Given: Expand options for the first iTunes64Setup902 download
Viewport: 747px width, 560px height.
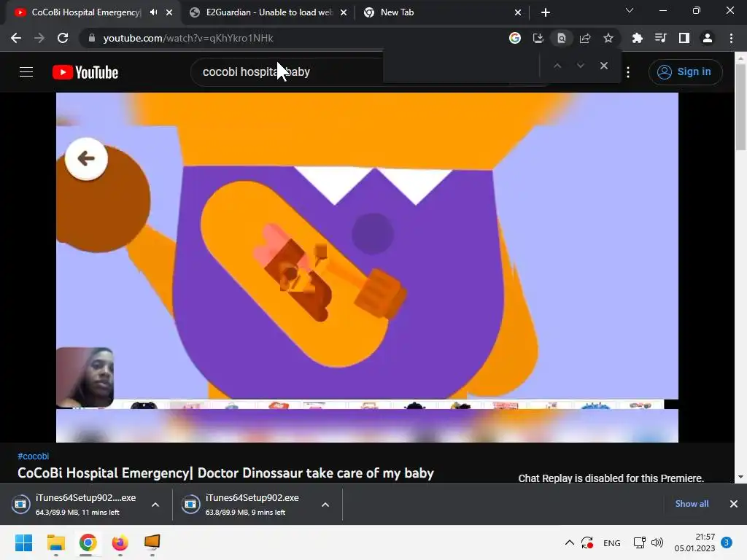Looking at the screenshot, I should pos(155,505).
